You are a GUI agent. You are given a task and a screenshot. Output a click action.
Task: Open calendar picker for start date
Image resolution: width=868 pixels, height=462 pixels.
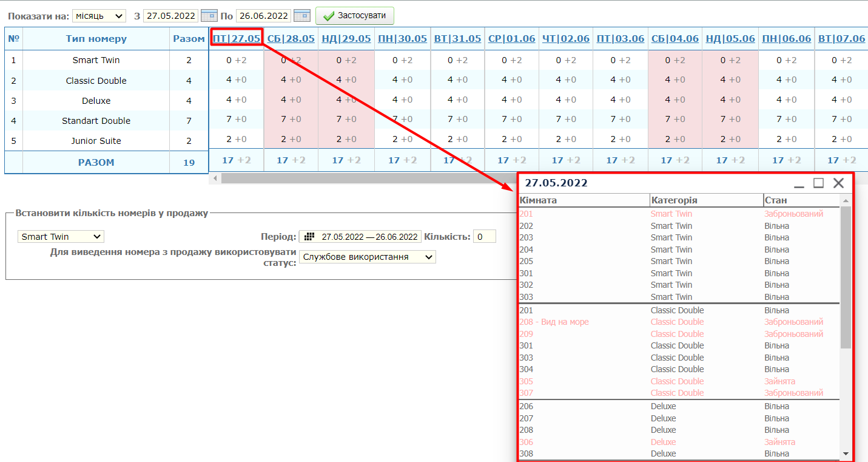pos(209,15)
